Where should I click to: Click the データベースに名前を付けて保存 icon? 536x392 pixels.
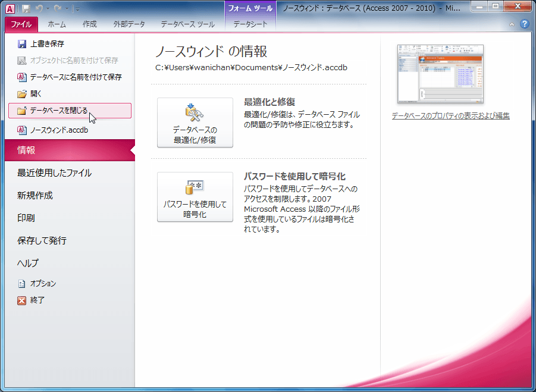tap(22, 77)
